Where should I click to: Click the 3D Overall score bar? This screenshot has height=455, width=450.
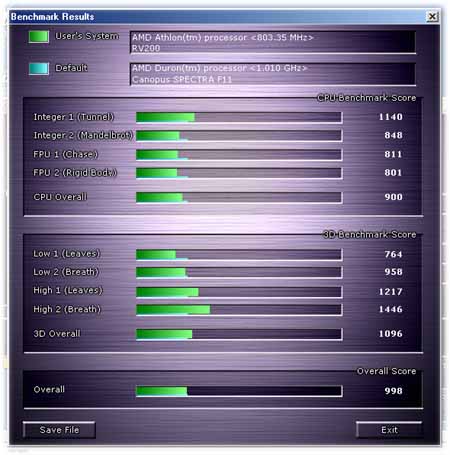[239, 334]
